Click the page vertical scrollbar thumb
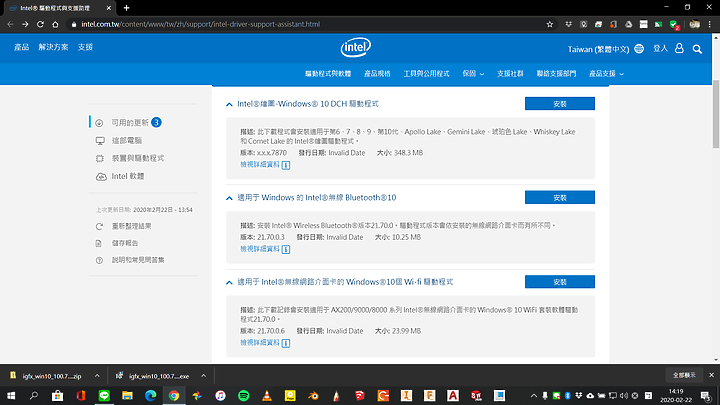 [715, 114]
